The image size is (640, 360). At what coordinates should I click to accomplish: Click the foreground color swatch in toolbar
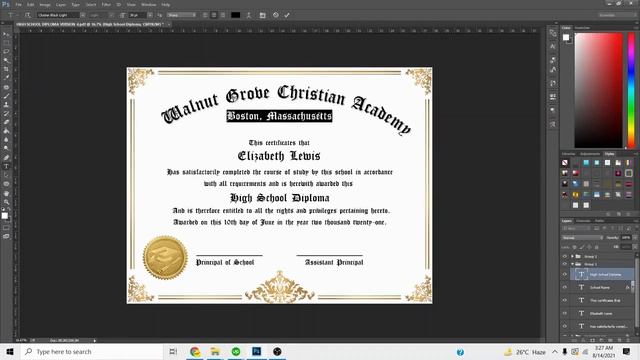4,216
